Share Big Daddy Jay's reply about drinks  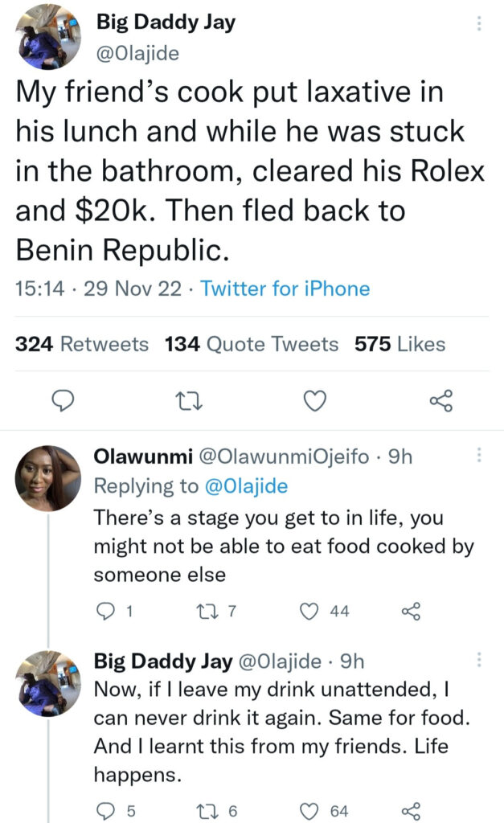tap(409, 810)
